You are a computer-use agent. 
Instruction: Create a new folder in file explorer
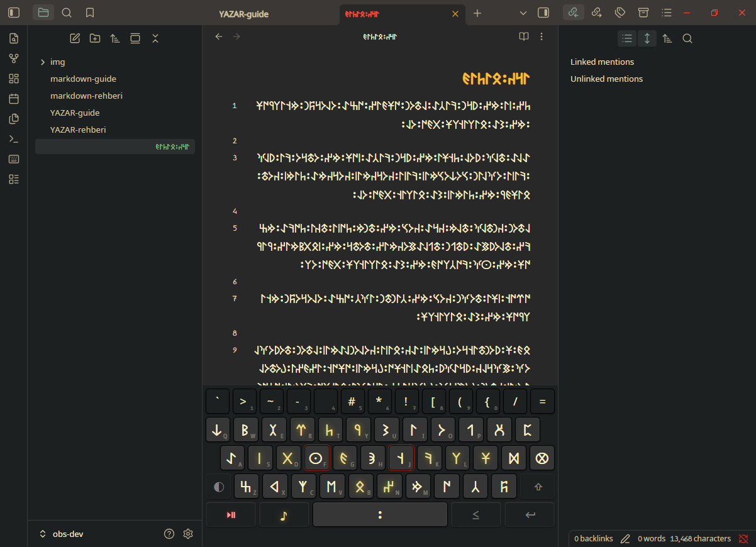pos(95,38)
